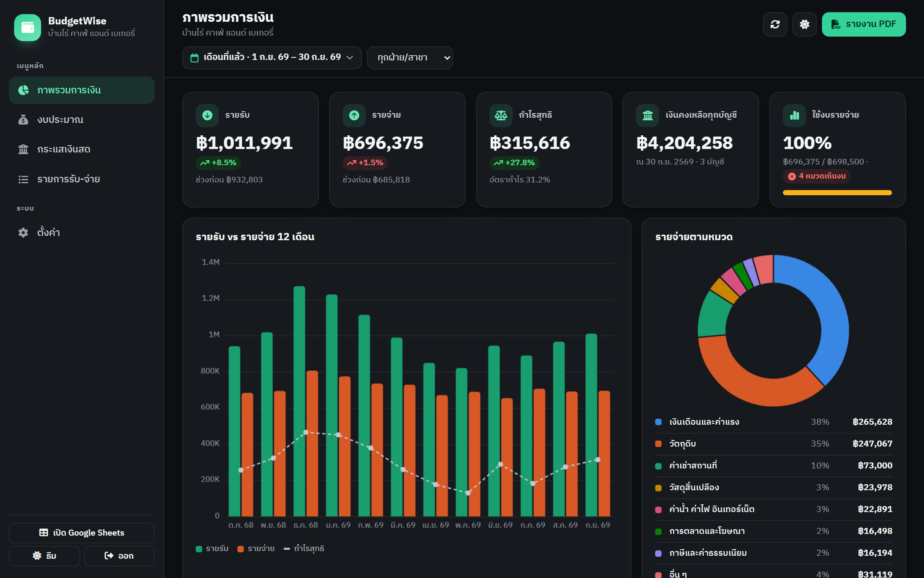This screenshot has width=924, height=578.
Task: Click the BudgetWise wallet logo icon
Action: click(x=27, y=27)
